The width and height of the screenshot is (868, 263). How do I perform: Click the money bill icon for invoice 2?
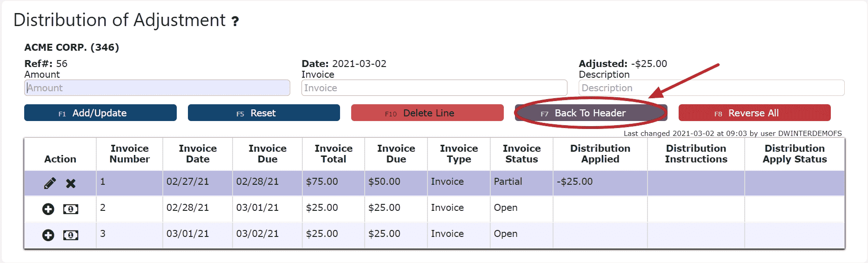(71, 209)
